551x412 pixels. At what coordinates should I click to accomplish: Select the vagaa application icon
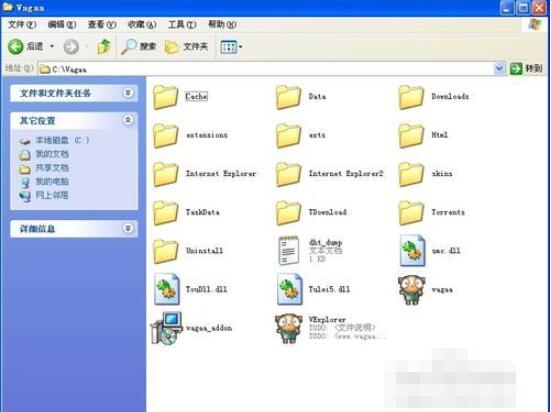(411, 290)
